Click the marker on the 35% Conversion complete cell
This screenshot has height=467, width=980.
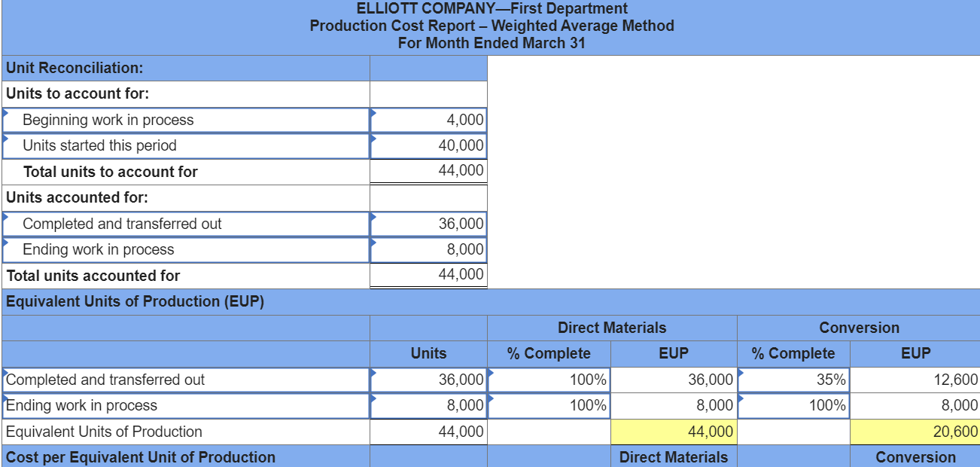coord(740,374)
